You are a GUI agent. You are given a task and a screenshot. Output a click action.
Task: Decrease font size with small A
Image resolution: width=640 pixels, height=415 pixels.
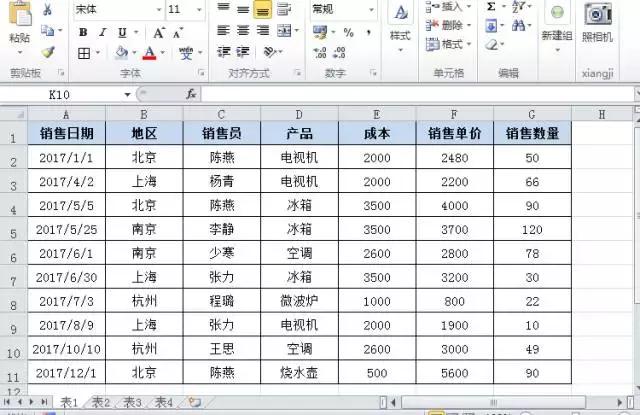[x=178, y=33]
